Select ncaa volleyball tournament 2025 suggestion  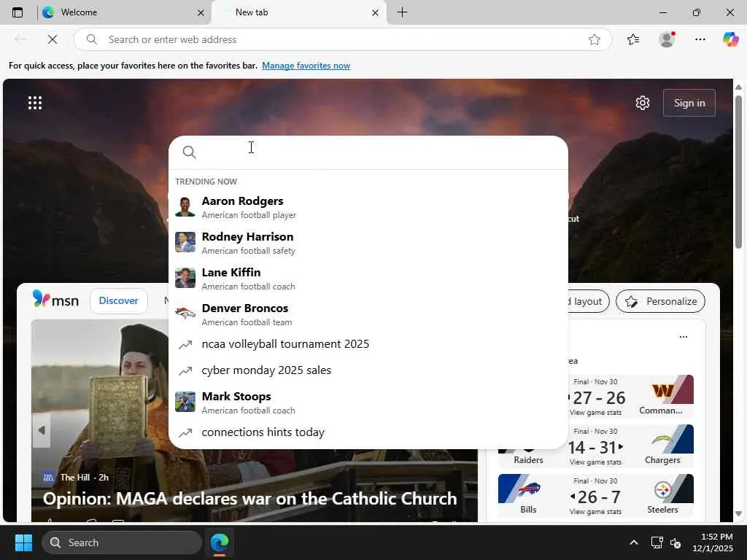(368, 344)
